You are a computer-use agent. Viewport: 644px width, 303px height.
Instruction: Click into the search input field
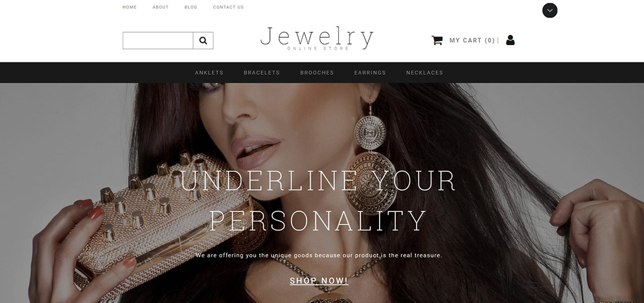click(x=158, y=41)
